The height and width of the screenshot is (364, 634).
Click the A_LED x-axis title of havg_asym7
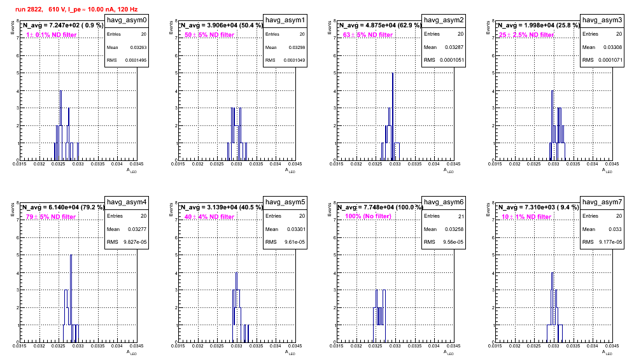tap(607, 353)
